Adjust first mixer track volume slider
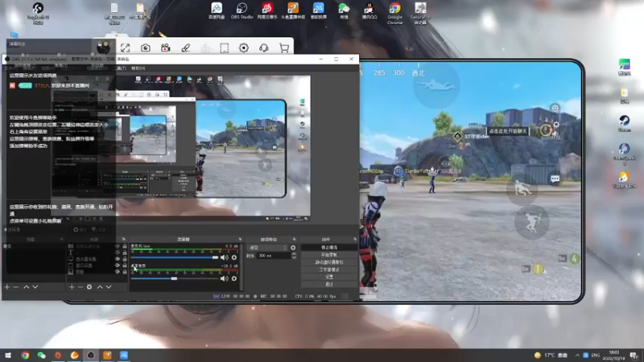The height and width of the screenshot is (362, 644). click(x=175, y=257)
